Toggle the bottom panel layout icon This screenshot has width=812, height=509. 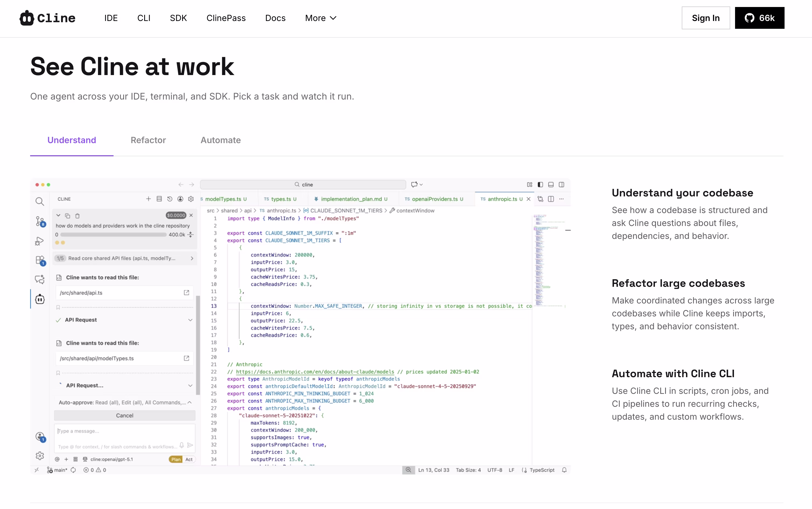click(551, 185)
